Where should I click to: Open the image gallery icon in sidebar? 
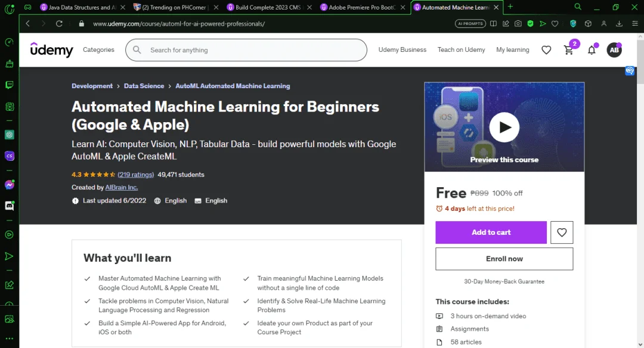pos(9,319)
